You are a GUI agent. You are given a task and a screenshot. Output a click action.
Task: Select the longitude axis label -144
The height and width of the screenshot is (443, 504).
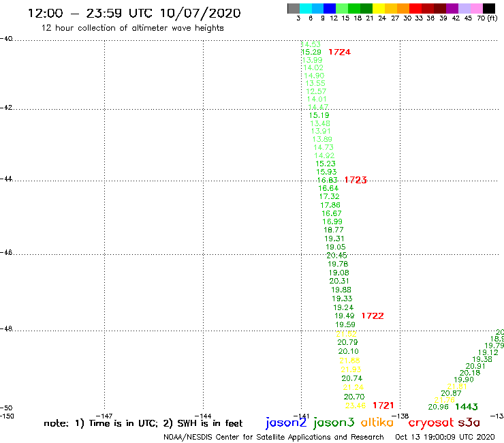click(203, 416)
